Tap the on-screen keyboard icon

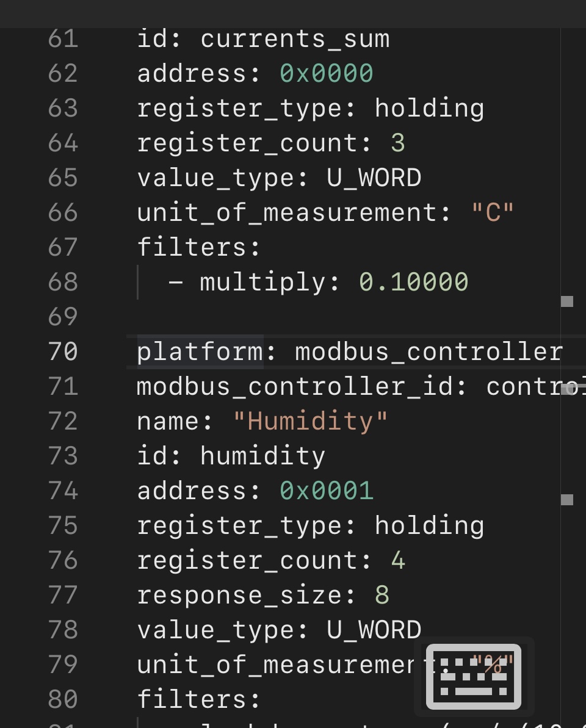474,676
